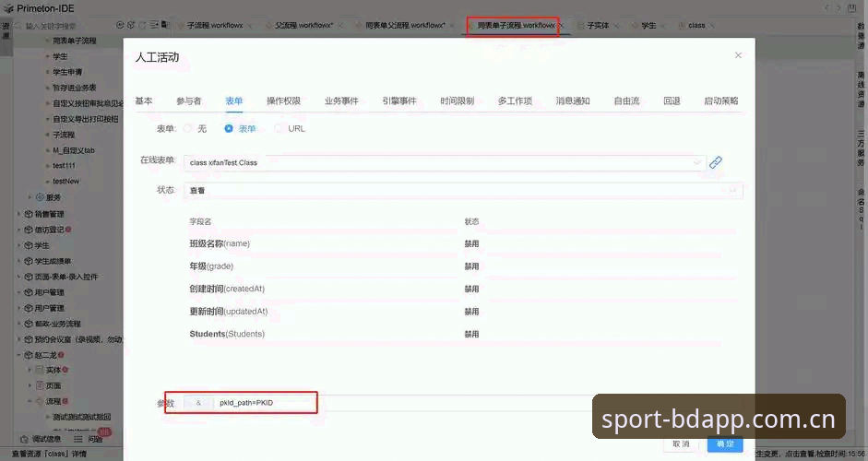The image size is (868, 461).
Task: Click the service icon next to 服务
Action: tap(40, 197)
